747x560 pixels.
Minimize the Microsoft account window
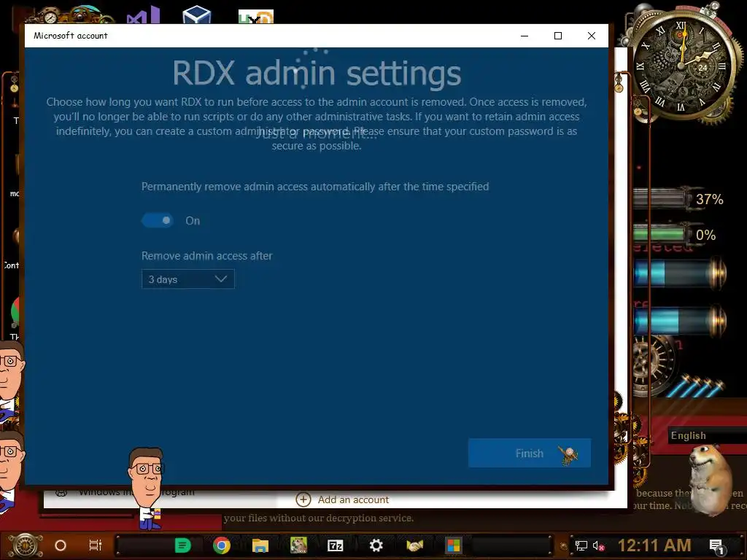tap(525, 36)
